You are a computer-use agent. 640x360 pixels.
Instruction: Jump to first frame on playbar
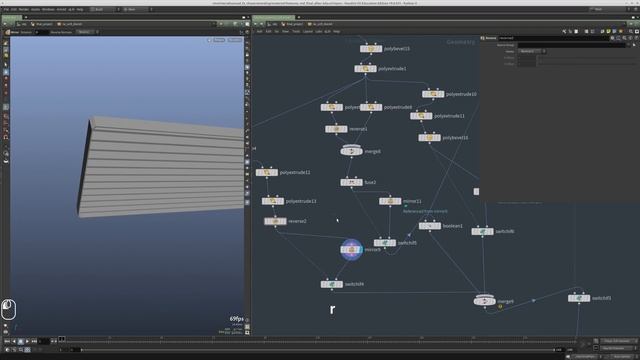pyautogui.click(x=7, y=341)
